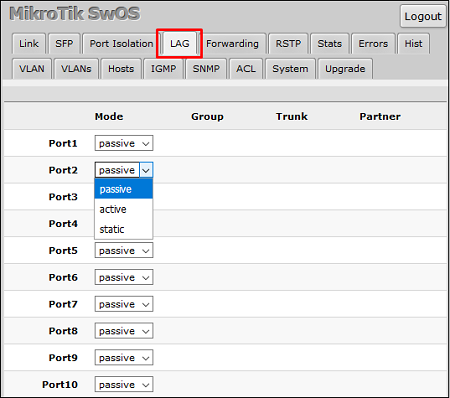The height and width of the screenshot is (398, 450).
Task: Switch to the Stats tab
Action: tap(330, 44)
